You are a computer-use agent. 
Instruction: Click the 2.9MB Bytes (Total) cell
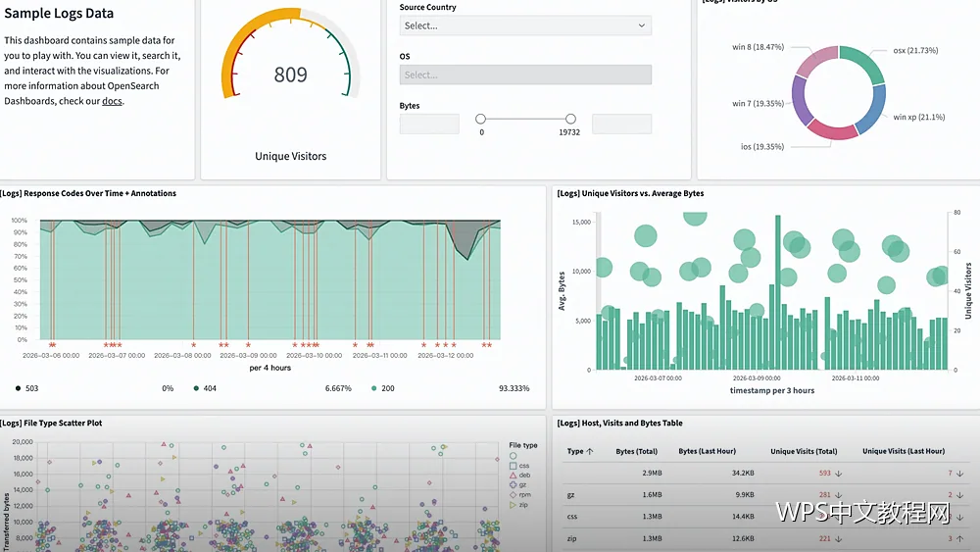[652, 474]
